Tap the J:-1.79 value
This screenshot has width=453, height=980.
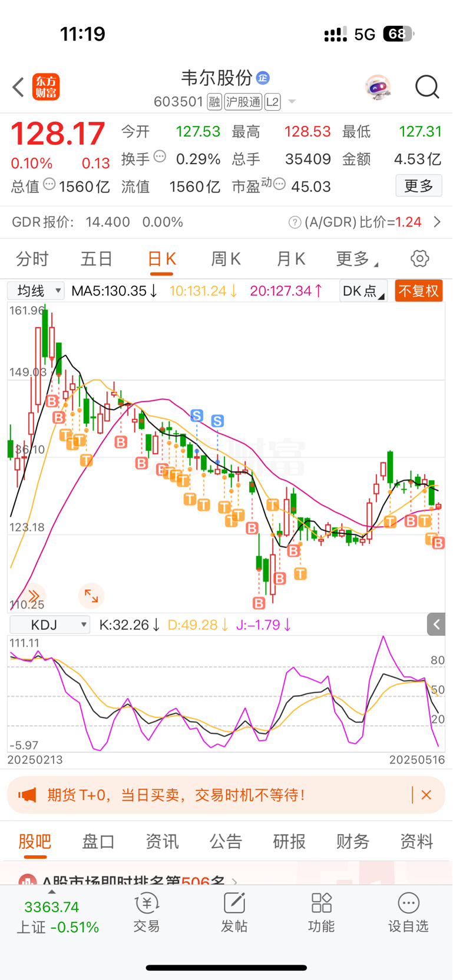[264, 625]
